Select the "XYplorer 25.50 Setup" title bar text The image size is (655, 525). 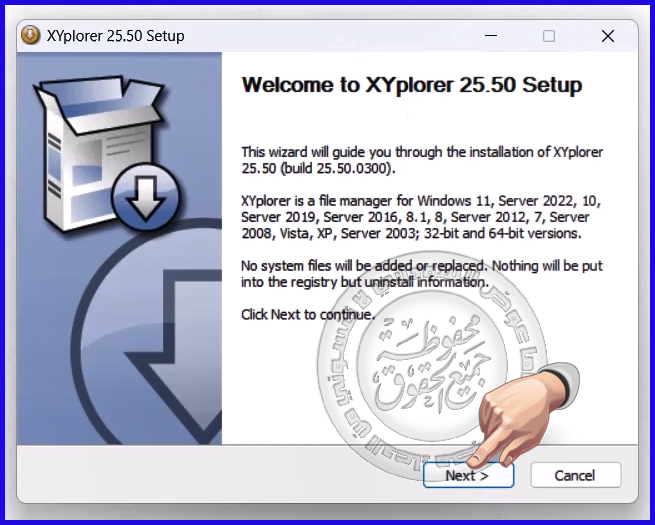(x=116, y=36)
